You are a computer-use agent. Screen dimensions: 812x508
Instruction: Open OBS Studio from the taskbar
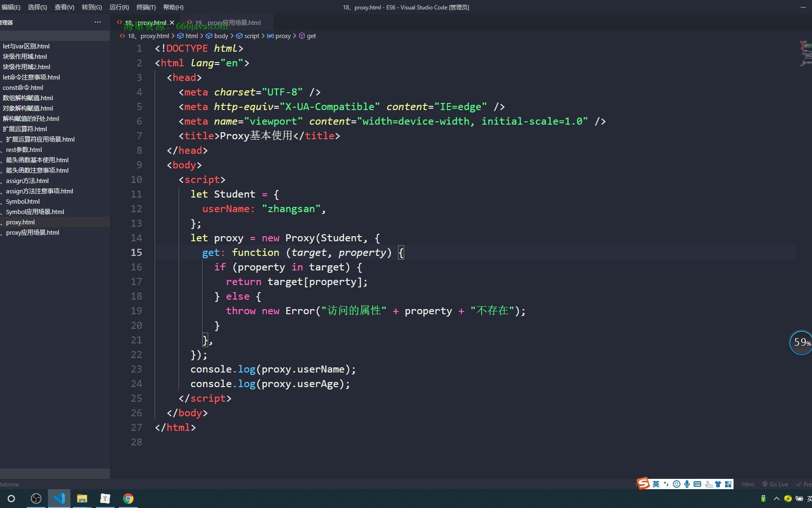(x=36, y=499)
